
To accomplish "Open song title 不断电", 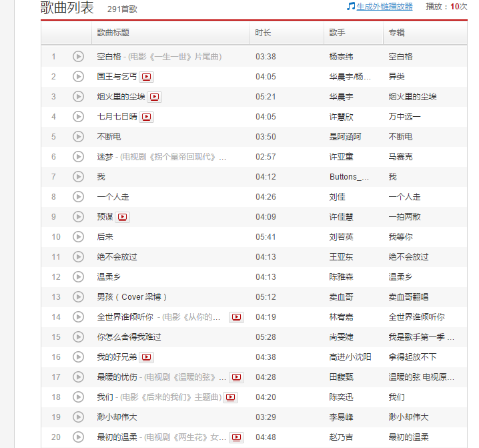I will (x=109, y=137).
